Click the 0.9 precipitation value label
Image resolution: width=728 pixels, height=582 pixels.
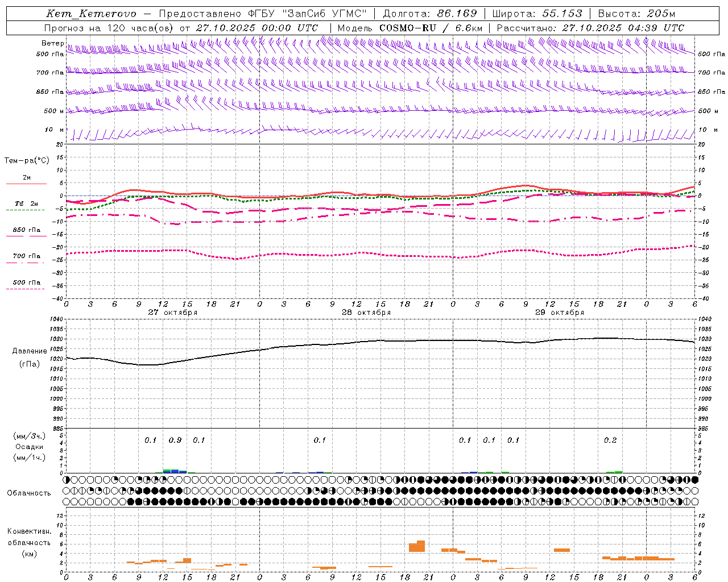click(x=175, y=440)
